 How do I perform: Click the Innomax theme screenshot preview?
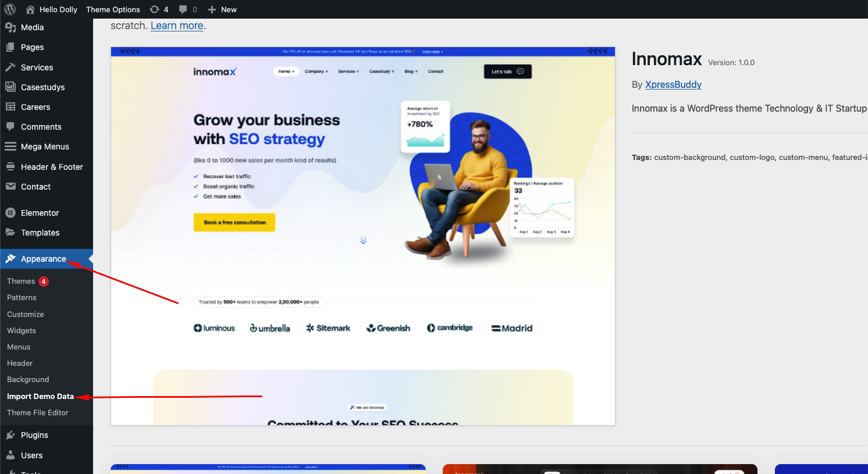tap(363, 236)
